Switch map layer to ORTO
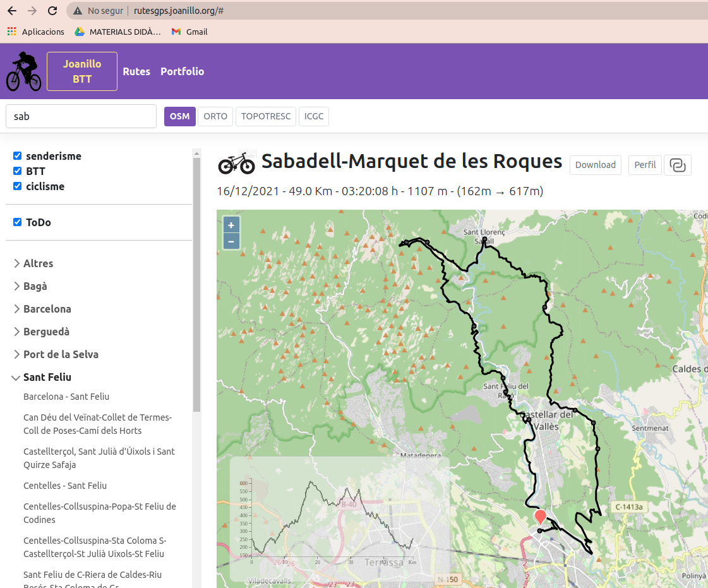The height and width of the screenshot is (588, 708). click(x=215, y=116)
